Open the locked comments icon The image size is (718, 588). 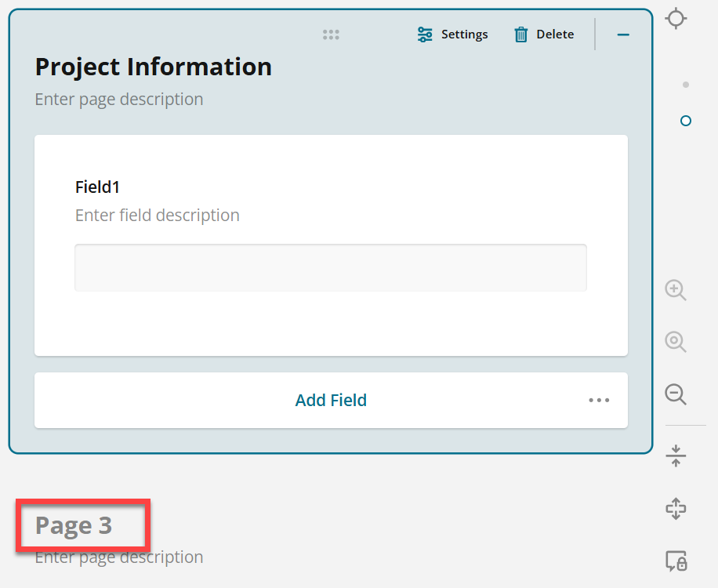point(676,561)
